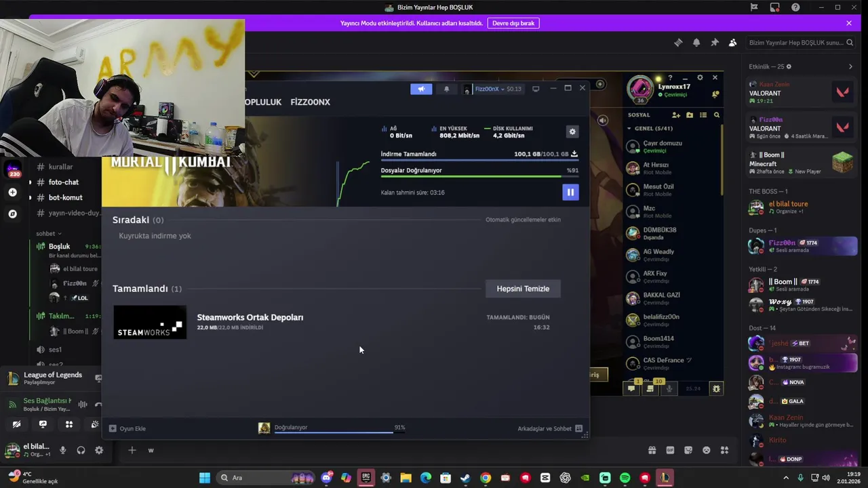Select el bilal toure in member list
The image size is (868, 488).
pyautogui.click(x=802, y=207)
